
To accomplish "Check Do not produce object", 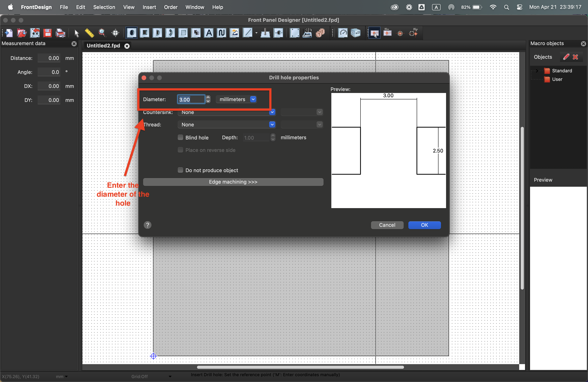I will pos(180,170).
